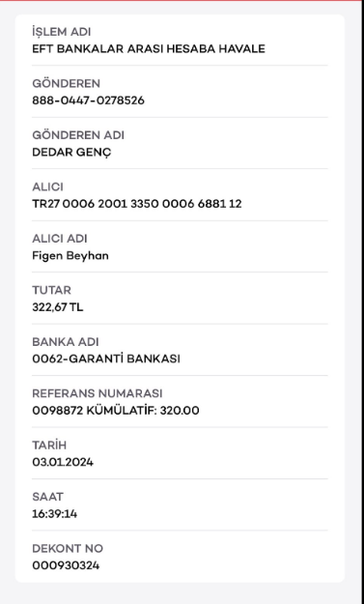Screen dimensions: 364x604
Task: Click the BANKA ADI label
Action: [65, 342]
